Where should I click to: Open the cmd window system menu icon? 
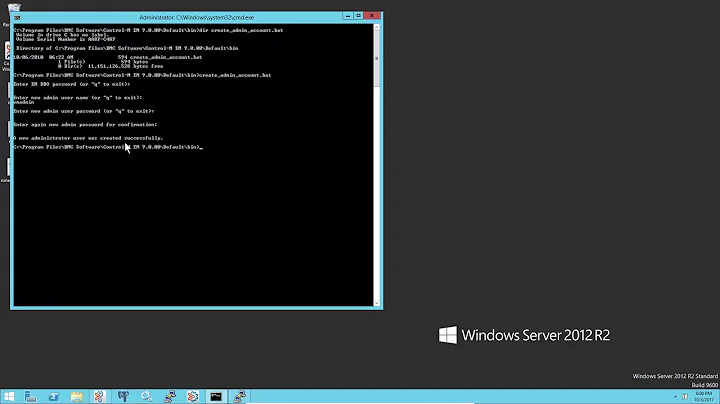click(17, 17)
